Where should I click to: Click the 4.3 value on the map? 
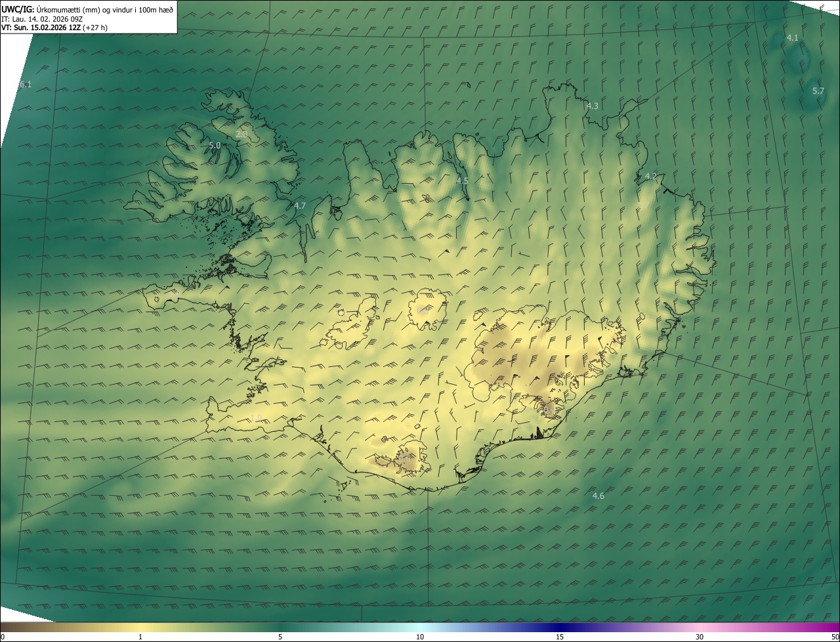pos(592,106)
